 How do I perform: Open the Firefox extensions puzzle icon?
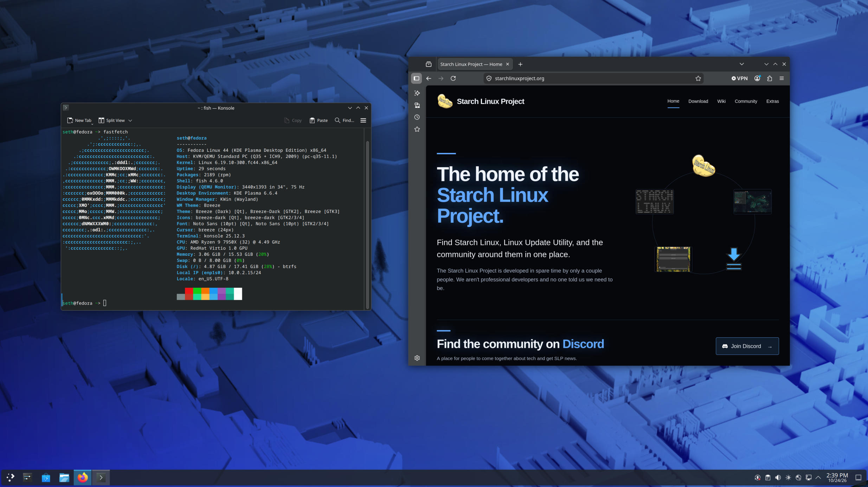click(770, 78)
